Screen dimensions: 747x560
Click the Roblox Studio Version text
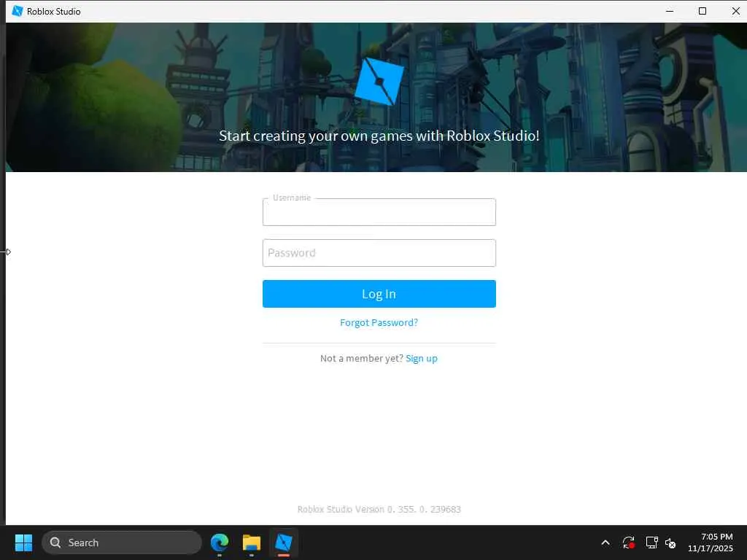point(379,510)
